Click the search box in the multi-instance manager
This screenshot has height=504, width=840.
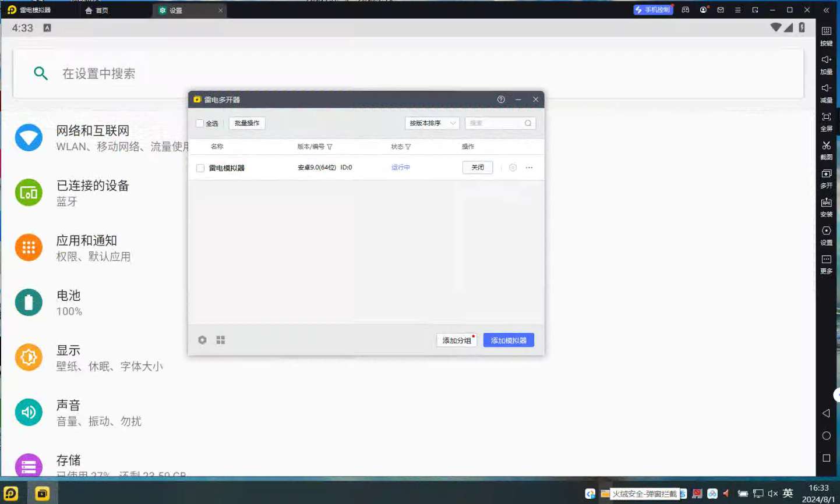click(x=495, y=123)
